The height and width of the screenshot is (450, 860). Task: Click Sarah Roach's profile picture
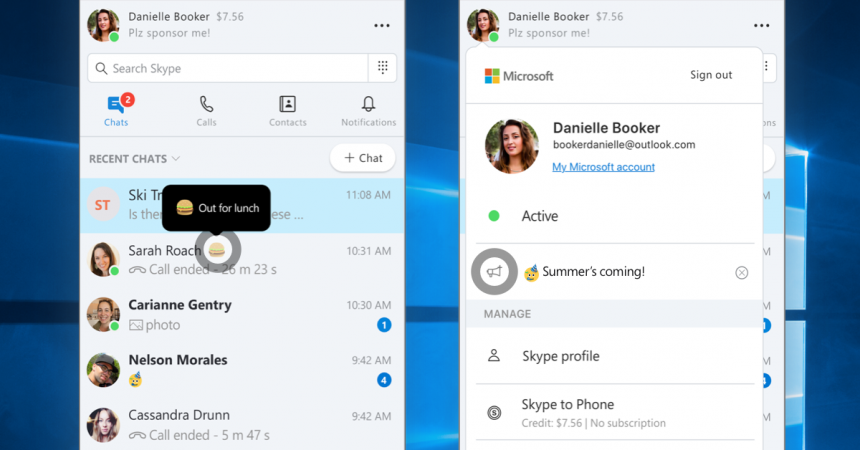(x=103, y=259)
